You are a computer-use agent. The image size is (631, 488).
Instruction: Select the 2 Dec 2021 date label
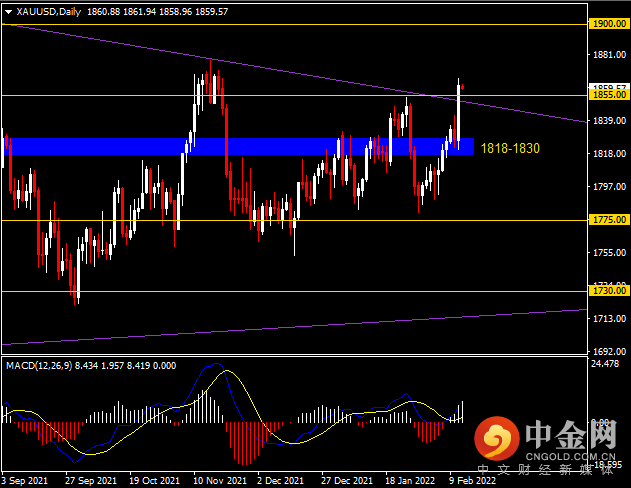pos(280,480)
